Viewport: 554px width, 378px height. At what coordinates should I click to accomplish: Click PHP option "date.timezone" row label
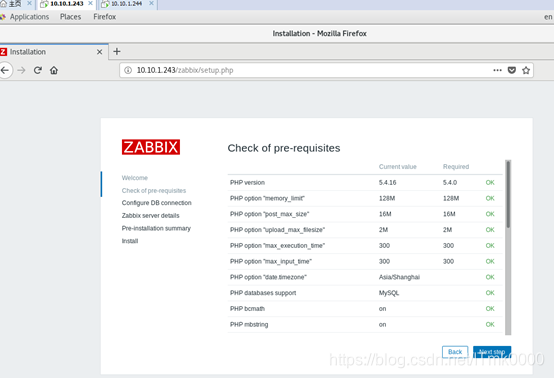pyautogui.click(x=268, y=277)
